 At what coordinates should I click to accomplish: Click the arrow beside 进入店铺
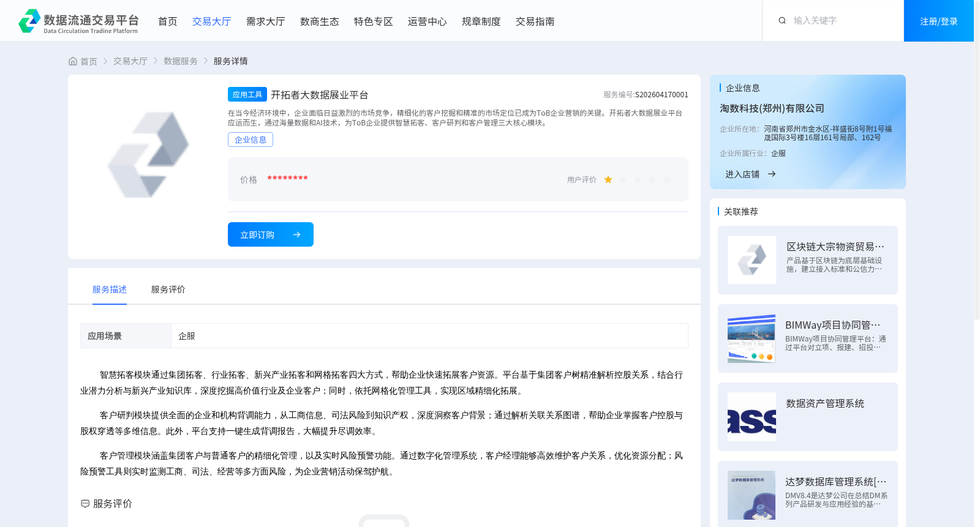tap(772, 174)
